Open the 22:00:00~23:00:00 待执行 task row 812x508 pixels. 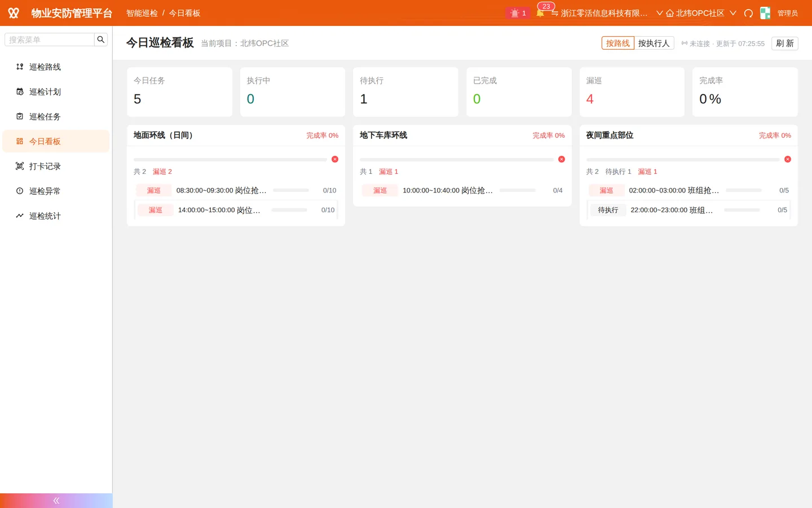(x=689, y=210)
